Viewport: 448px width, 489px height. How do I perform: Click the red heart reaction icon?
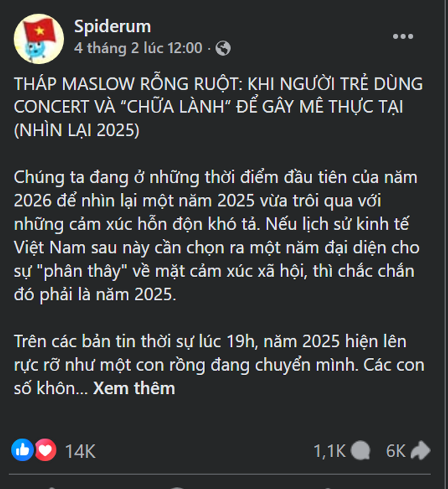click(45, 450)
